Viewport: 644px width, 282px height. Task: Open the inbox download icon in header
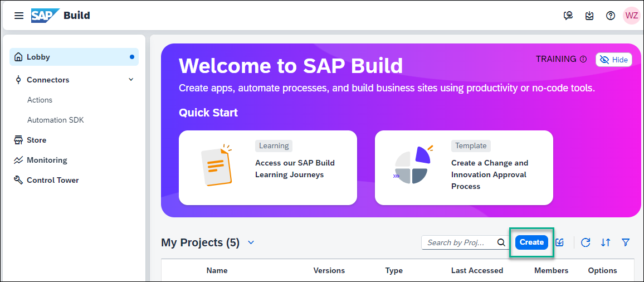pos(590,16)
